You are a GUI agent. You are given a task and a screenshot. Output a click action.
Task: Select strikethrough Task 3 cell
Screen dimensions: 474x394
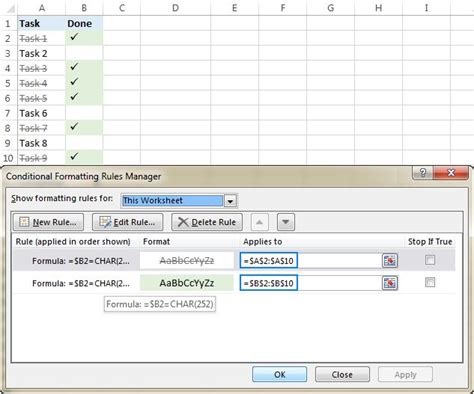(x=41, y=68)
